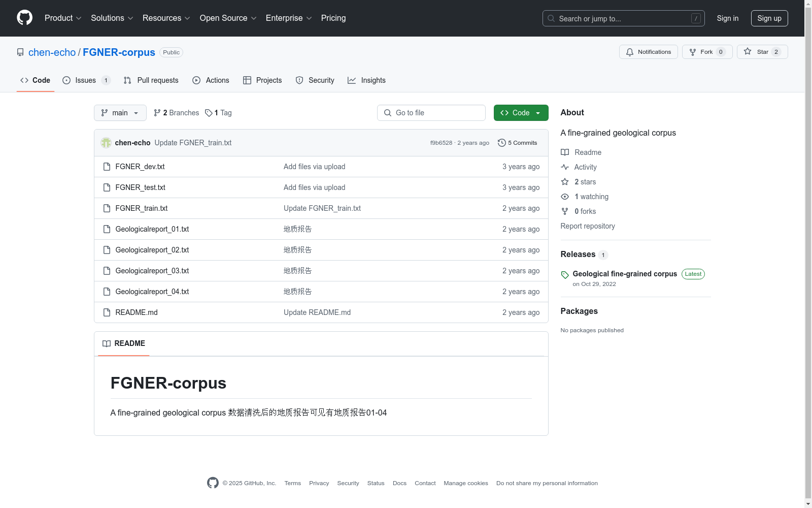This screenshot has width=812, height=508.
Task: Expand the Solutions menu
Action: click(112, 18)
